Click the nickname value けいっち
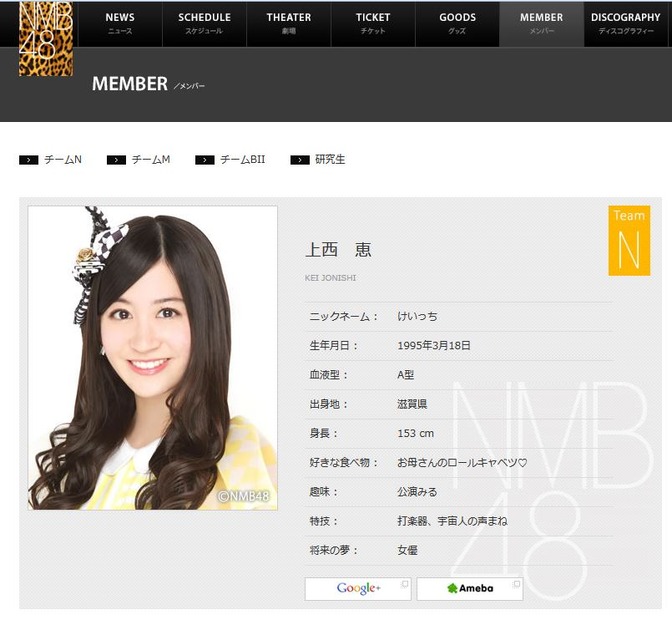This screenshot has height=620, width=672. tap(417, 316)
